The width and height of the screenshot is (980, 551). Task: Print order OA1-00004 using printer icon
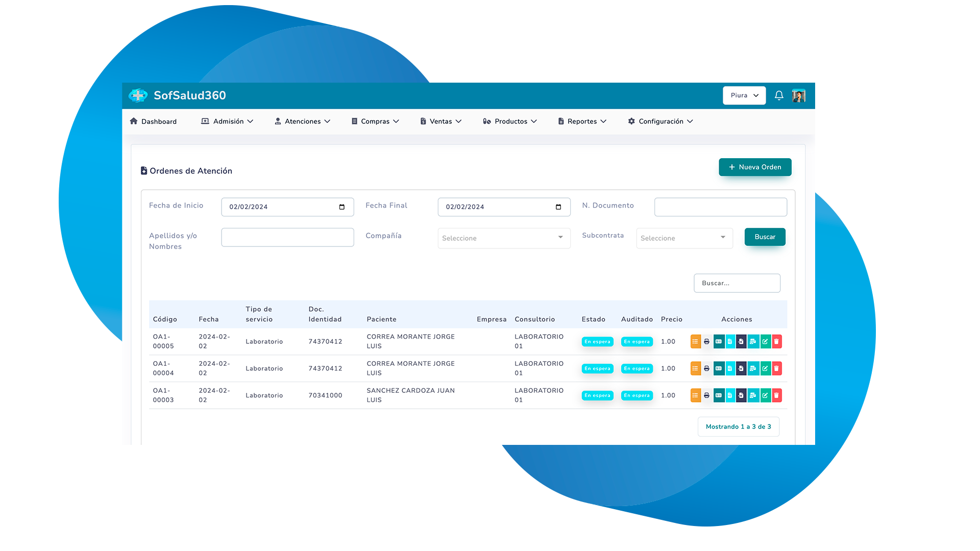(707, 368)
